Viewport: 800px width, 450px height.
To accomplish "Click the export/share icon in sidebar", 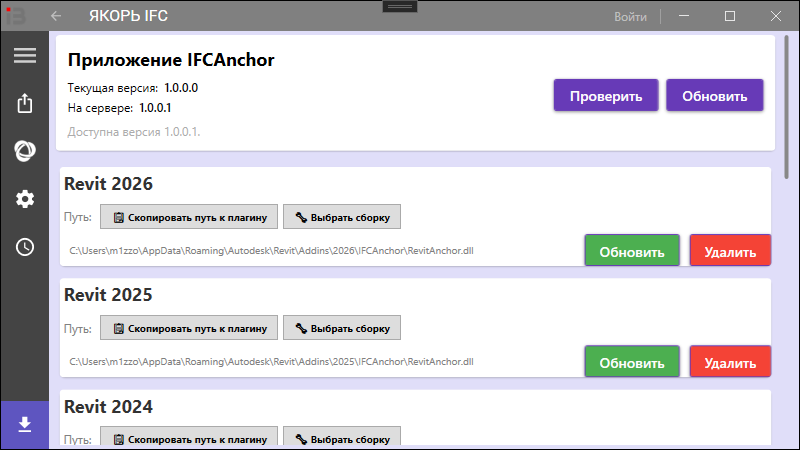I will pyautogui.click(x=24, y=103).
